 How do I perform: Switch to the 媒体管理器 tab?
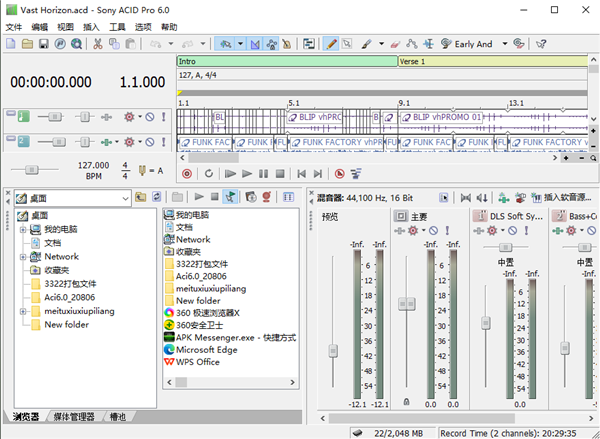point(74,416)
